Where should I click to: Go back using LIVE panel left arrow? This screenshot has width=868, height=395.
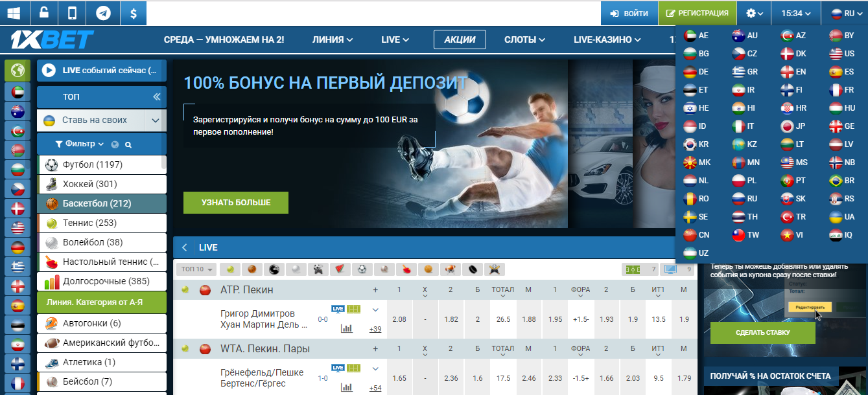click(x=184, y=247)
